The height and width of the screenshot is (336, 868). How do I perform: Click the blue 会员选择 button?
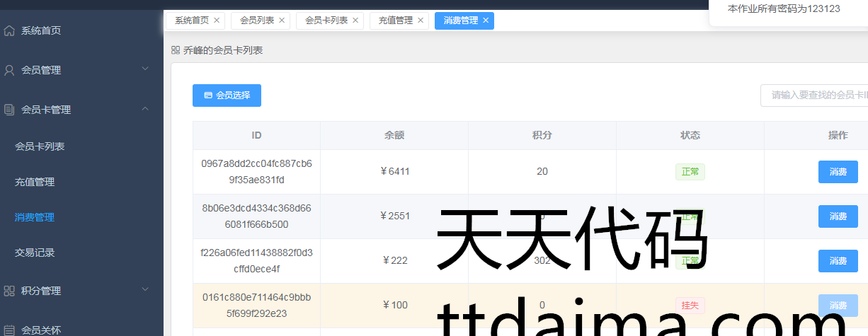tap(227, 95)
